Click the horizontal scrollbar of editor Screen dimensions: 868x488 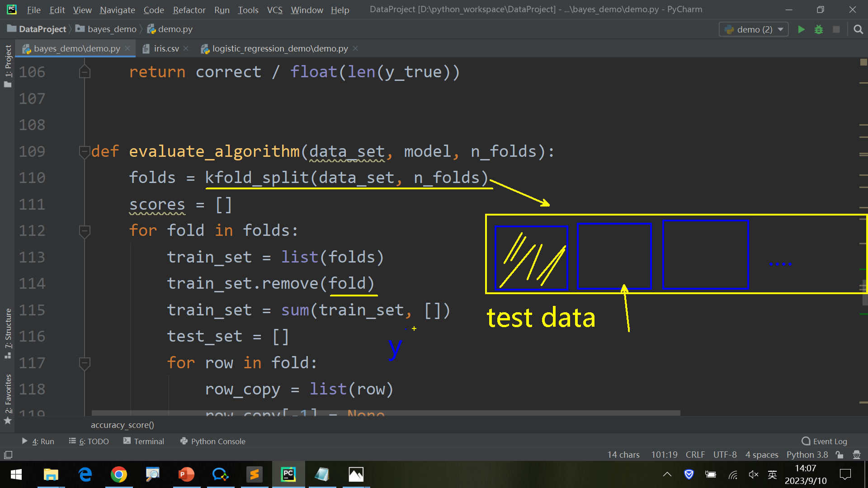(385, 413)
